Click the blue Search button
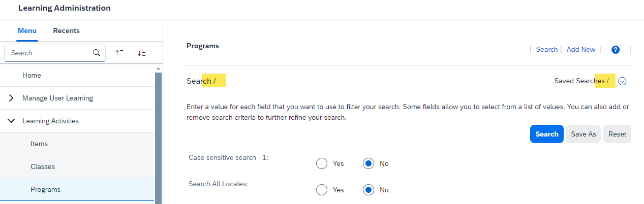The width and height of the screenshot is (644, 204). 547,134
